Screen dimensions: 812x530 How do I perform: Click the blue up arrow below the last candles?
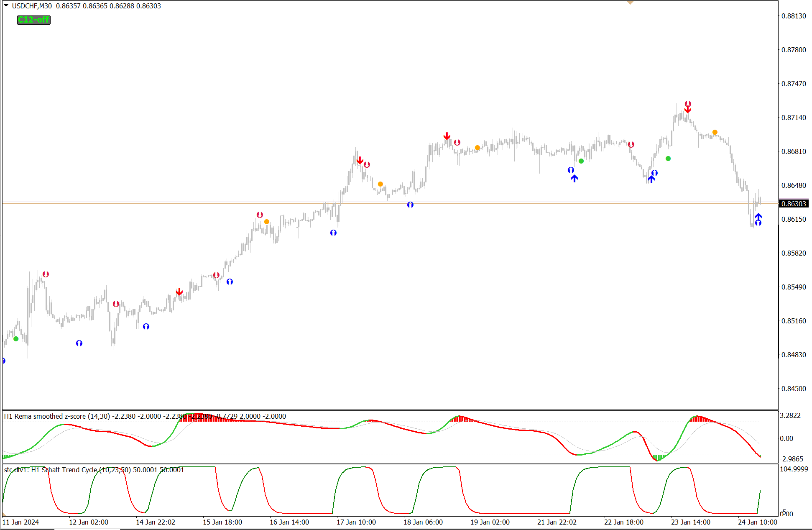coord(758,217)
